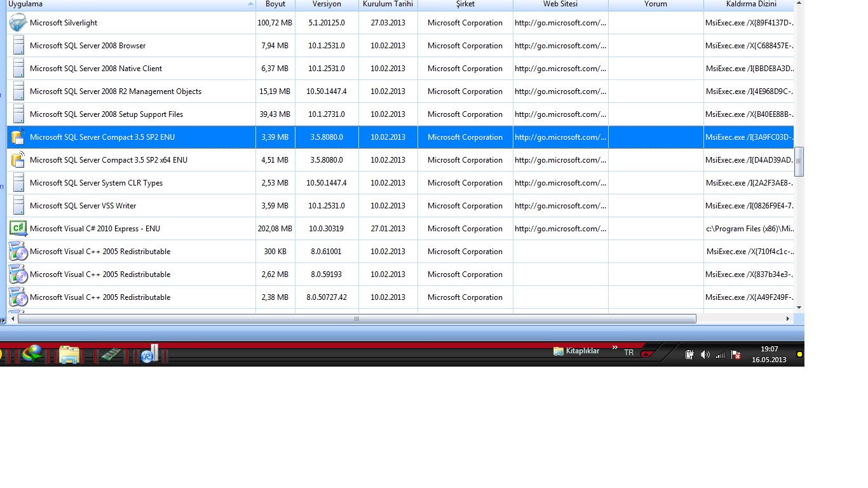The height and width of the screenshot is (488, 868).
Task: Click the version cell 10.0.30319
Action: point(327,229)
